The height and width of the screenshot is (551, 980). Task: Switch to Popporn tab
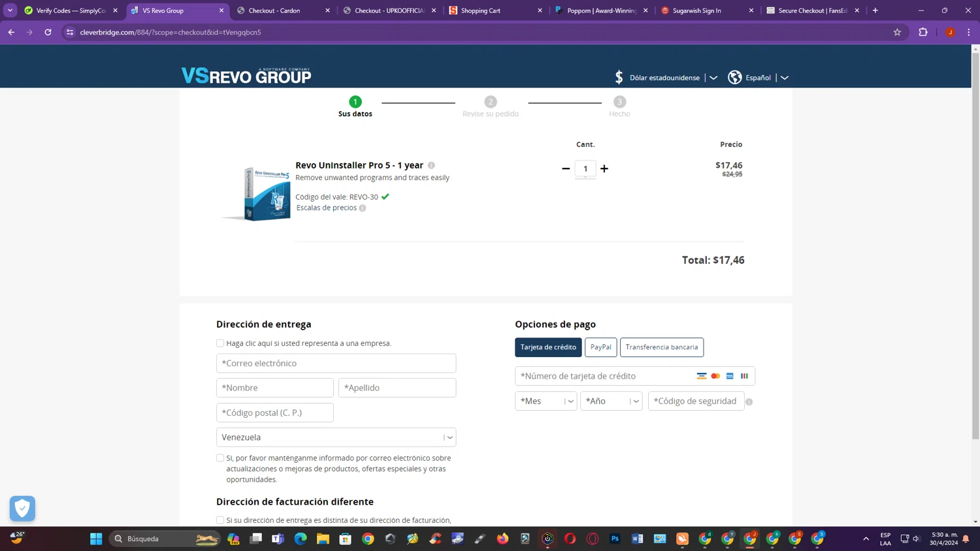600,10
